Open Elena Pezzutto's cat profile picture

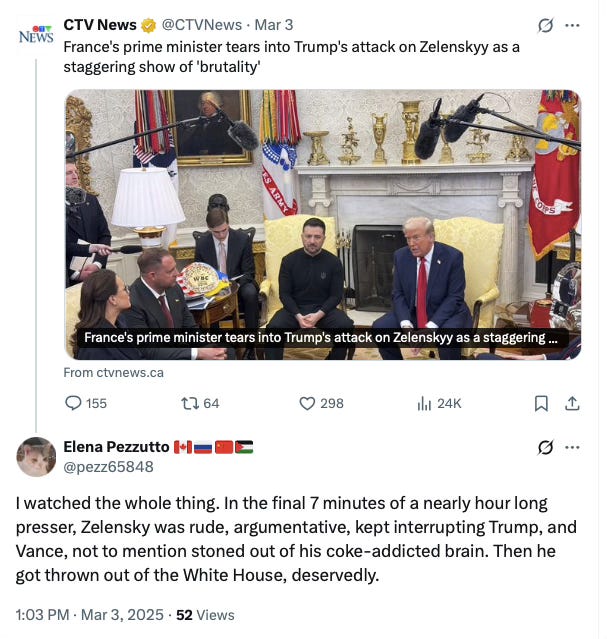[x=36, y=457]
